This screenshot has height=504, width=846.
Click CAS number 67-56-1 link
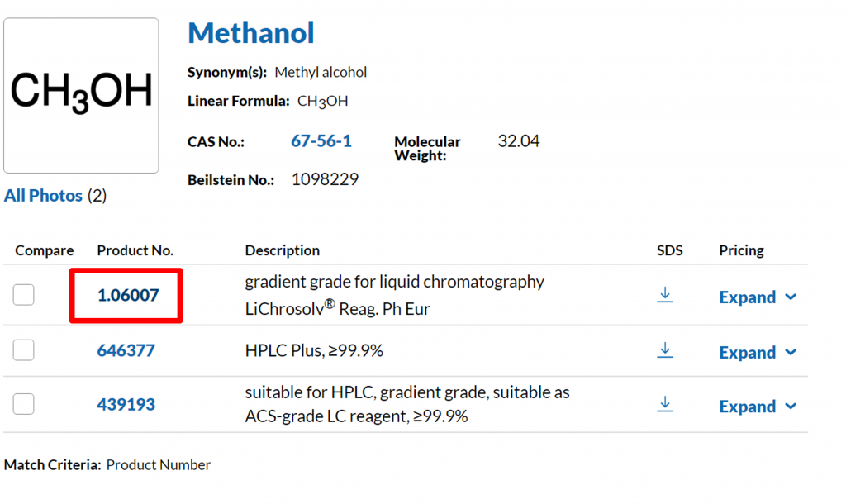point(321,141)
